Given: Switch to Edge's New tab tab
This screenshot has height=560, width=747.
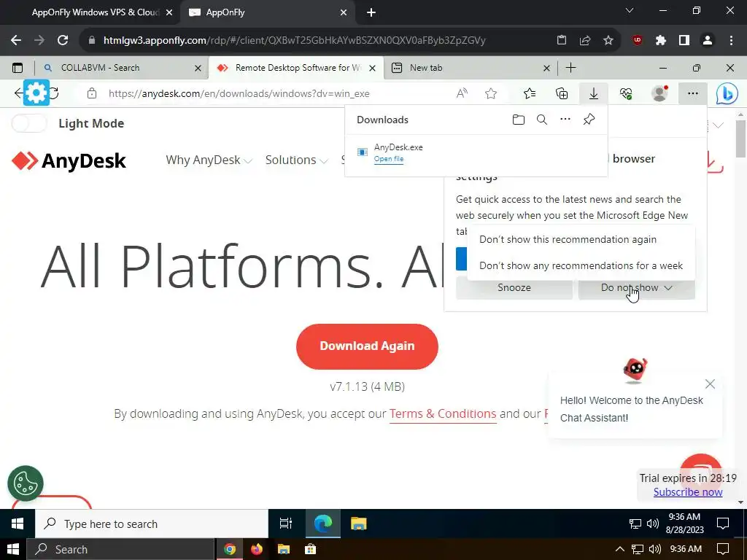Looking at the screenshot, I should tap(426, 68).
